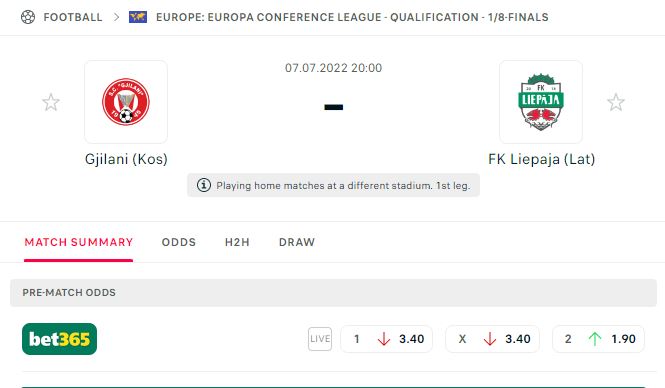Image resolution: width=665 pixels, height=388 pixels.
Task: Click the FOOTBALL breadcrumb link
Action: [x=73, y=17]
